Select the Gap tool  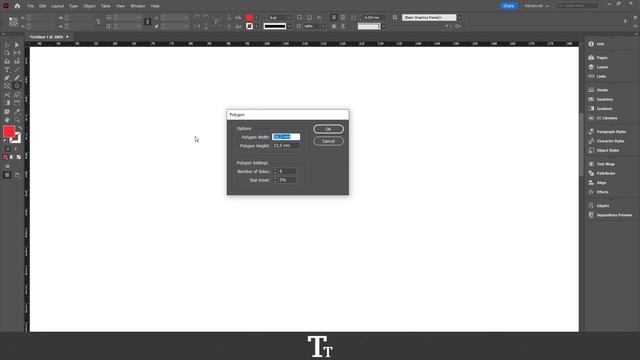pyautogui.click(x=17, y=53)
